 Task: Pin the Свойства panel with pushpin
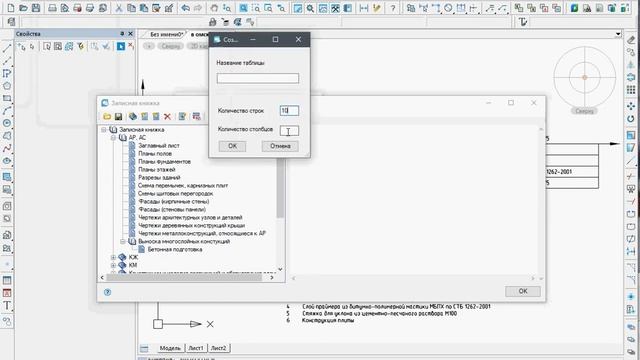122,33
